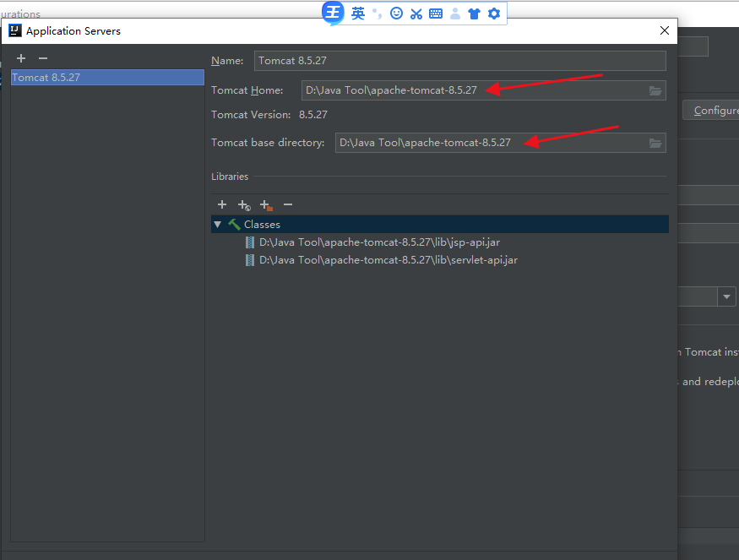Collapse the Classes tree node
The height and width of the screenshot is (560, 739).
tap(217, 225)
